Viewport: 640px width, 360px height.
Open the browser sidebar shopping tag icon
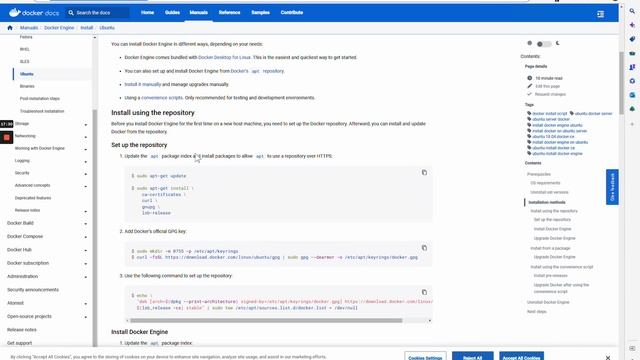[x=632, y=39]
